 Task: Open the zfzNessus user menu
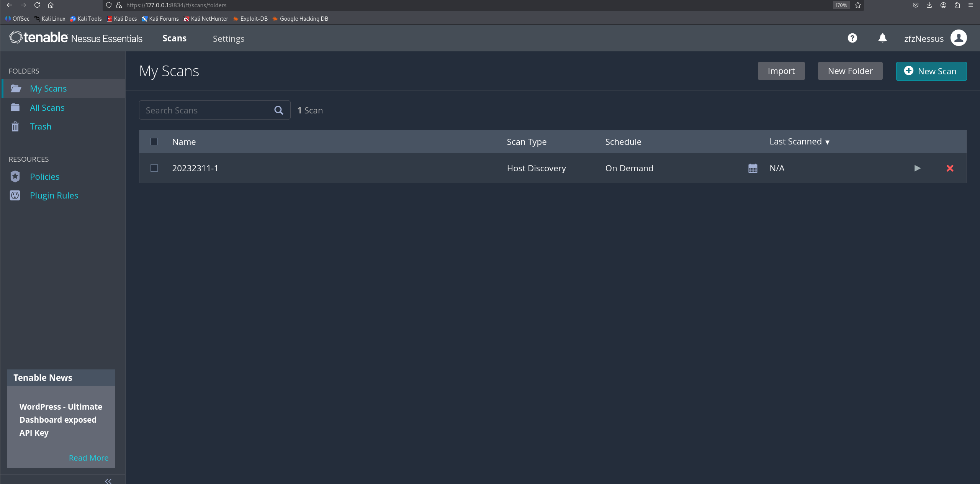point(923,39)
